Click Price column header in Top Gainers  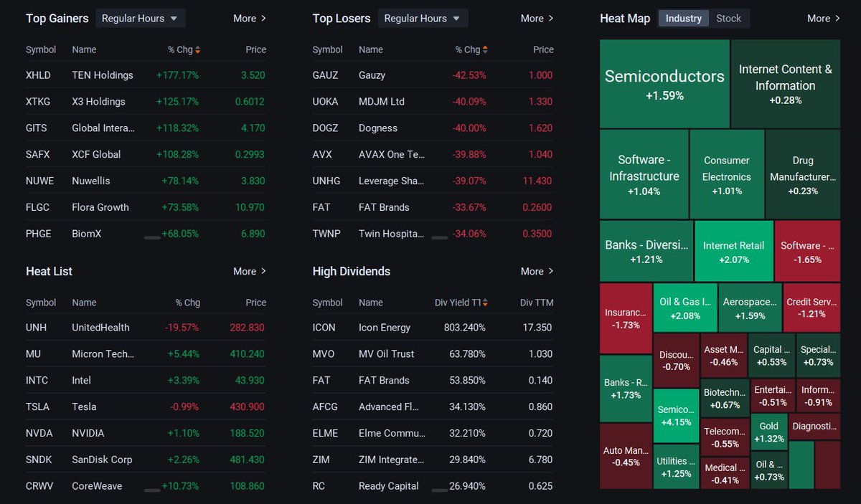tap(255, 50)
